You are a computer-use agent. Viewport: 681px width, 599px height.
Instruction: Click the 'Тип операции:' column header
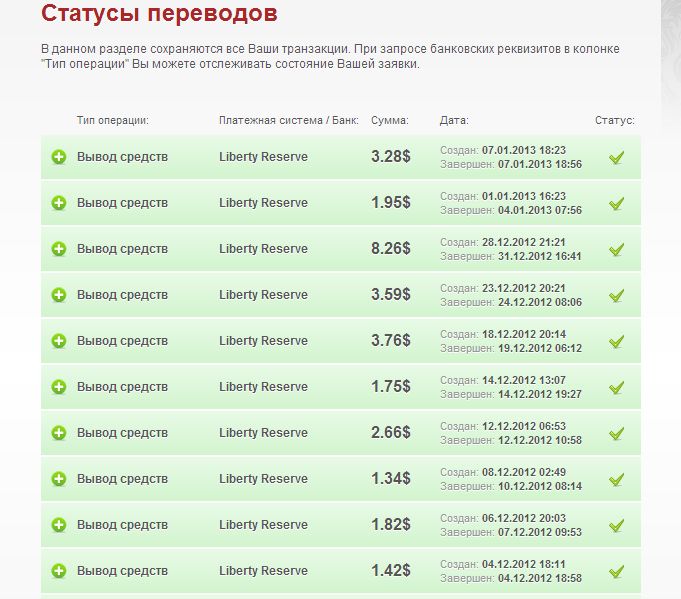tap(112, 120)
